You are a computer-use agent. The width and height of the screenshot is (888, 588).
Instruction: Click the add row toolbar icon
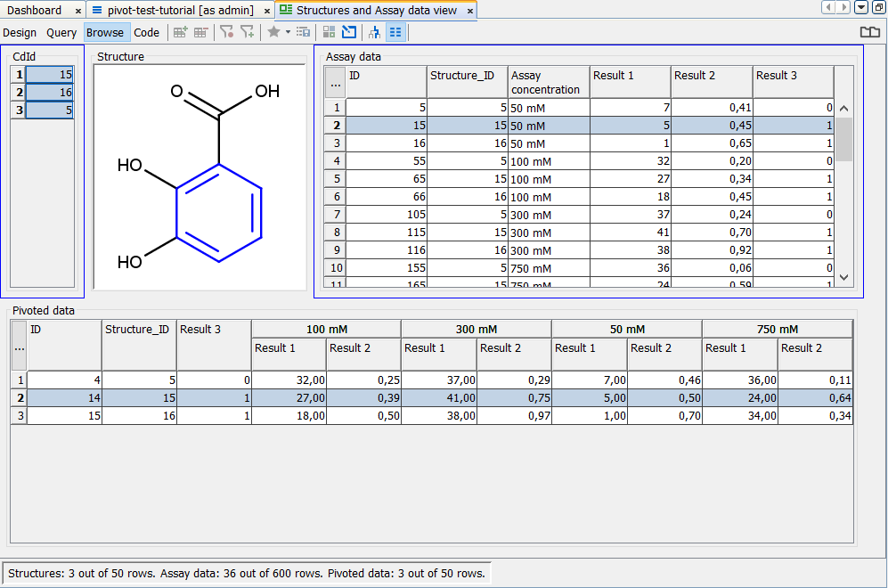tap(180, 32)
